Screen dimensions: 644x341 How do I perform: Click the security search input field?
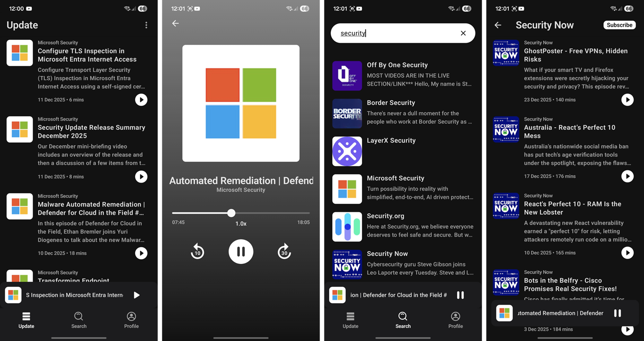click(394, 33)
